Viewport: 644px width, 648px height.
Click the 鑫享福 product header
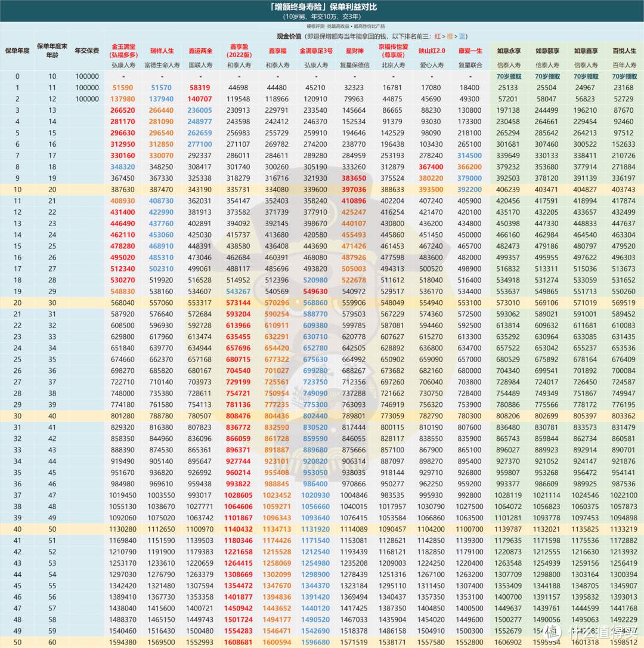tap(278, 51)
